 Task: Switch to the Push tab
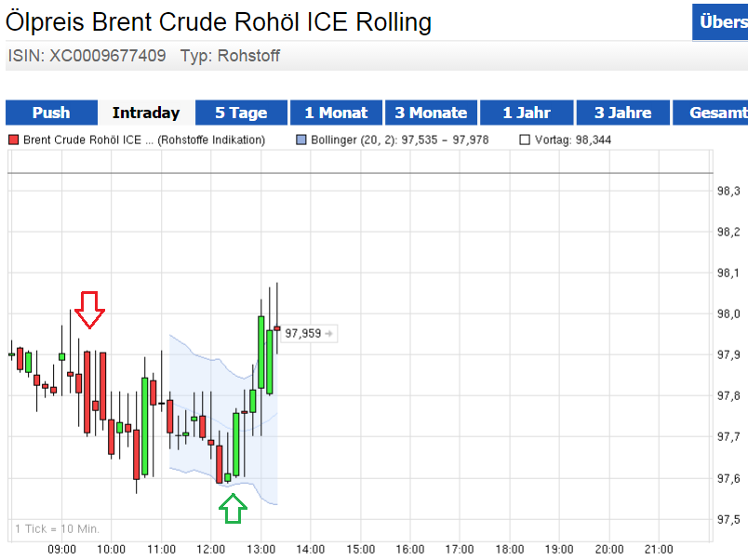(x=51, y=113)
